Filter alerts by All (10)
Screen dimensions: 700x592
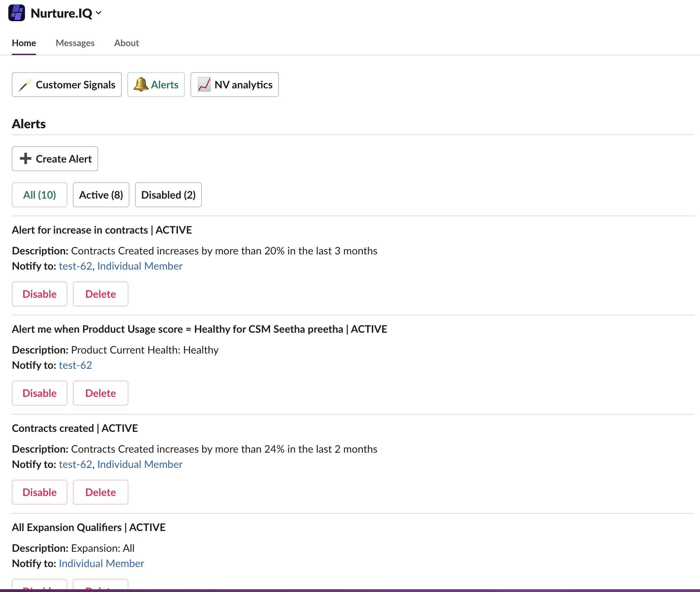coord(40,195)
